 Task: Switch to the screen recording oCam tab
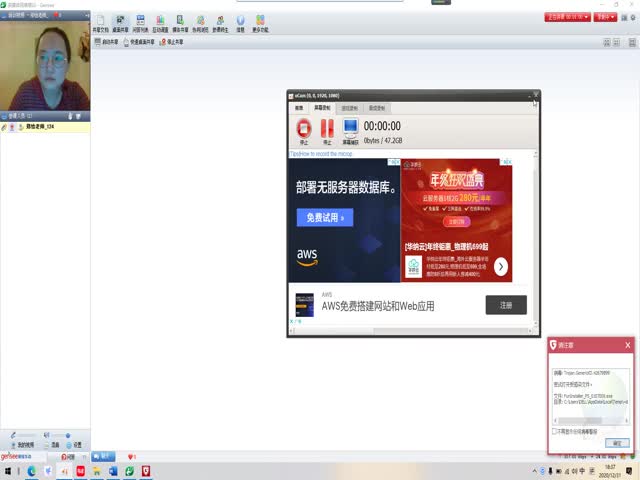(322, 108)
